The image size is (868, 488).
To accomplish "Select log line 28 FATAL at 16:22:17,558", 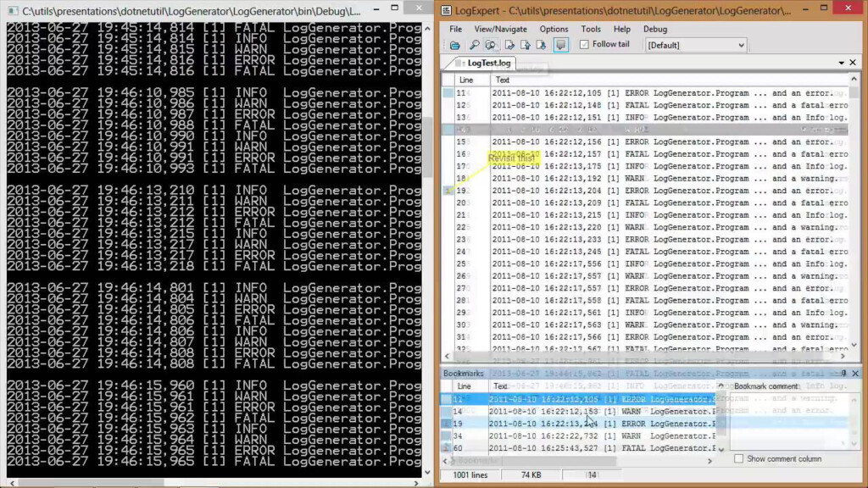I will (x=645, y=301).
